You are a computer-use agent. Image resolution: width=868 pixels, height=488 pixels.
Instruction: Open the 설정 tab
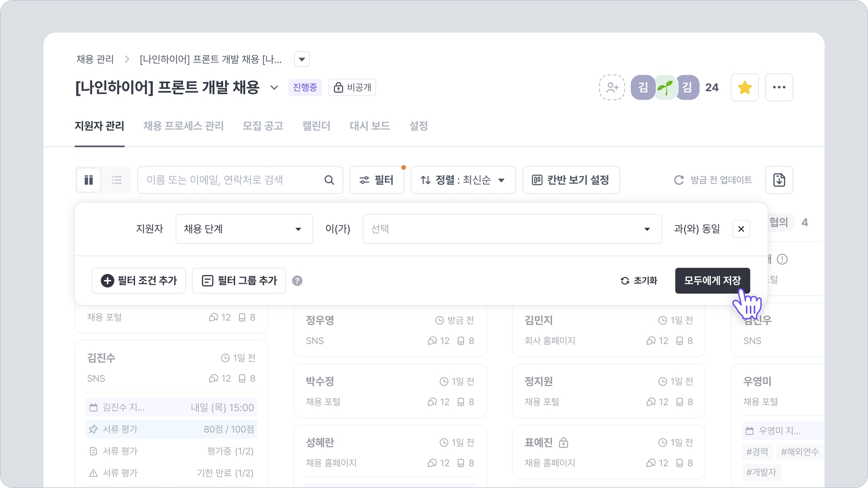(418, 126)
